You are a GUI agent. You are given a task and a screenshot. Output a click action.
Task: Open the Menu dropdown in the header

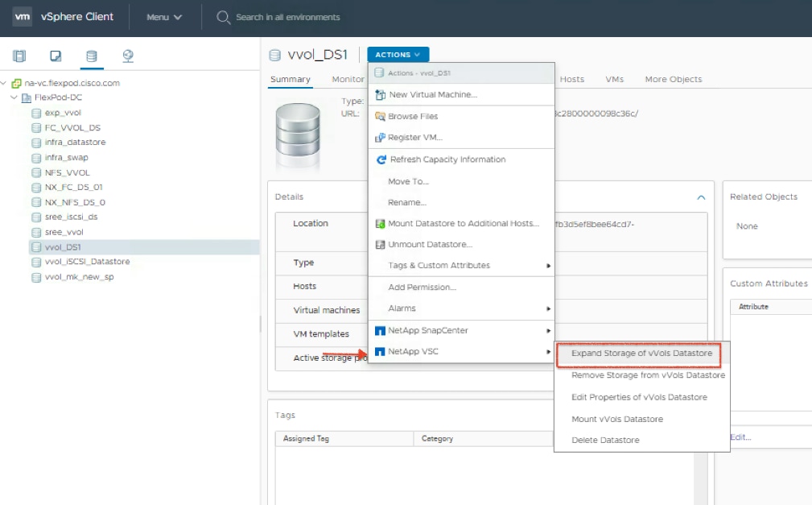[163, 17]
